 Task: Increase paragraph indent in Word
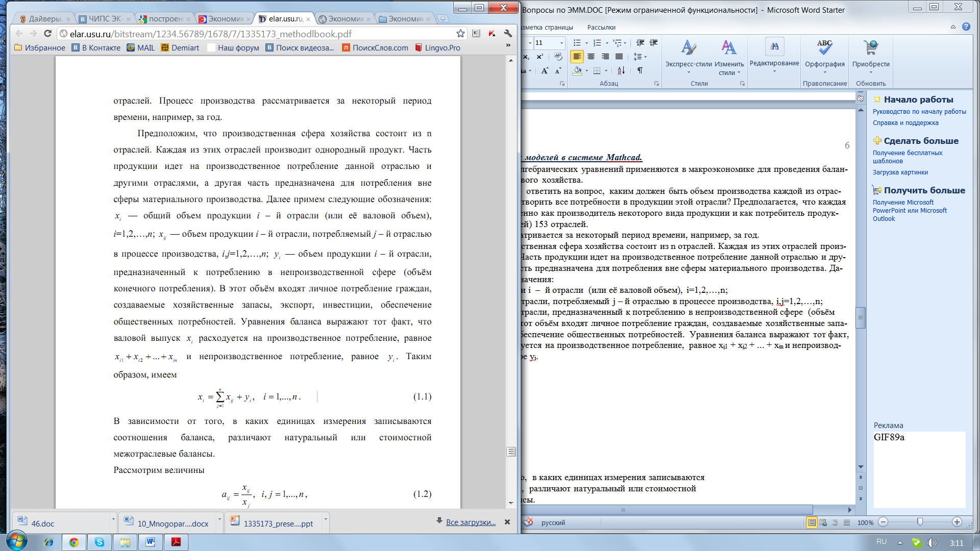click(x=653, y=43)
